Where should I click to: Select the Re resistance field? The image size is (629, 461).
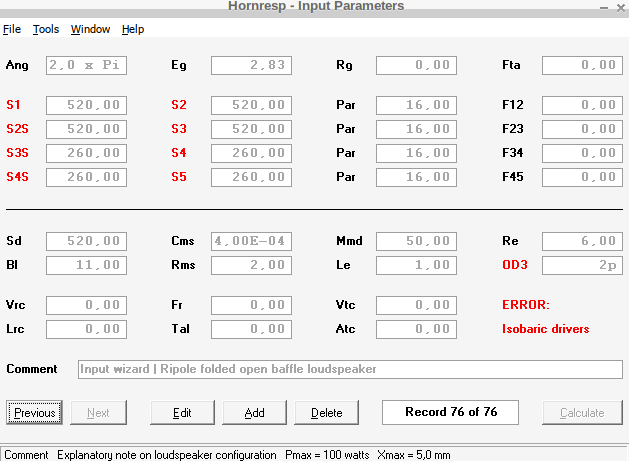[582, 241]
